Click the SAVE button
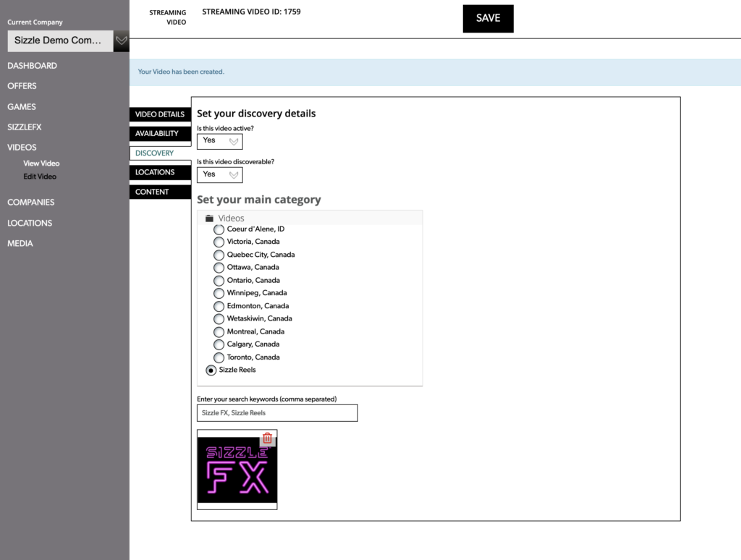 point(488,18)
